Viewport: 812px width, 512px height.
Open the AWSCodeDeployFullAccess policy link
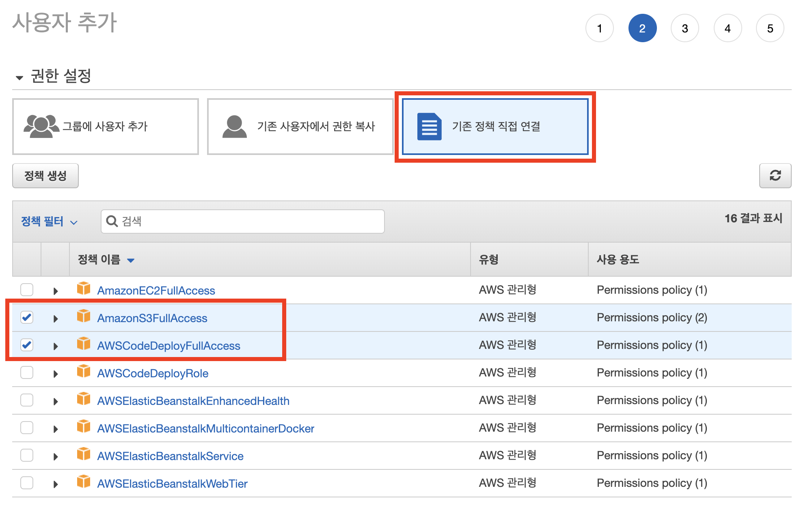tap(169, 346)
